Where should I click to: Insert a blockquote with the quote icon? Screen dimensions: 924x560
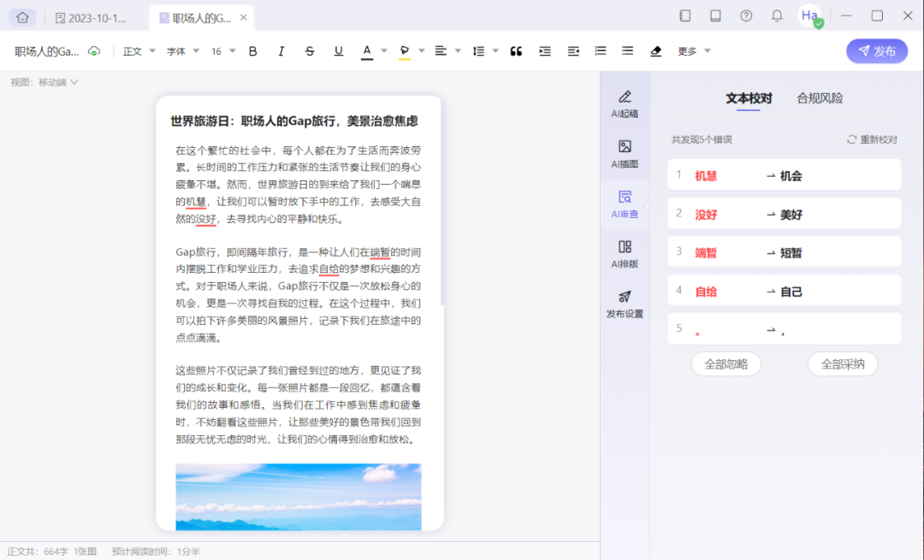[516, 51]
